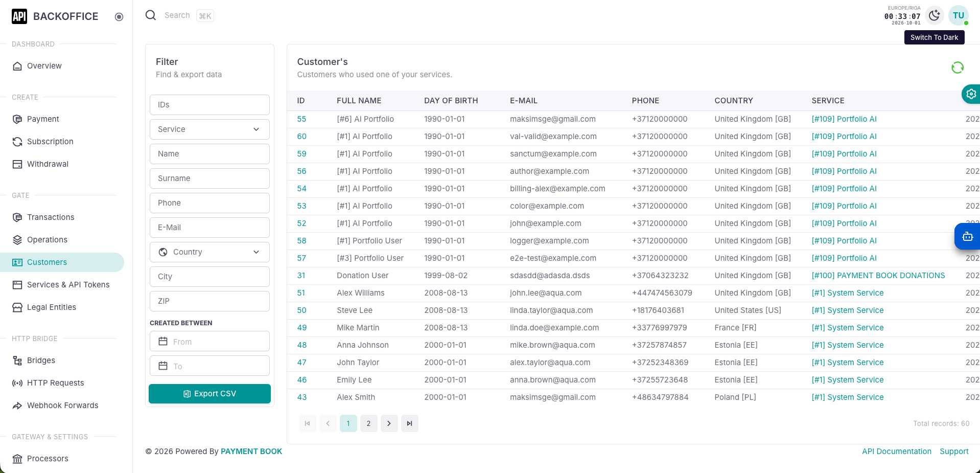Open customer ID 43
Viewport: 980px width, 473px height.
(x=302, y=397)
